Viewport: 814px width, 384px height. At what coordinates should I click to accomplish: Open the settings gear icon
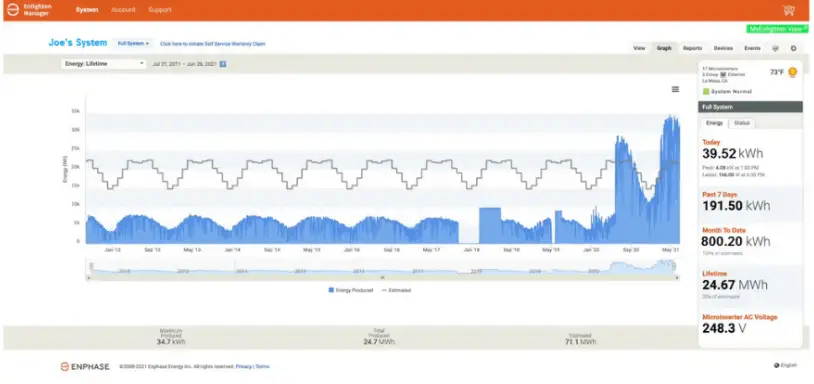793,48
